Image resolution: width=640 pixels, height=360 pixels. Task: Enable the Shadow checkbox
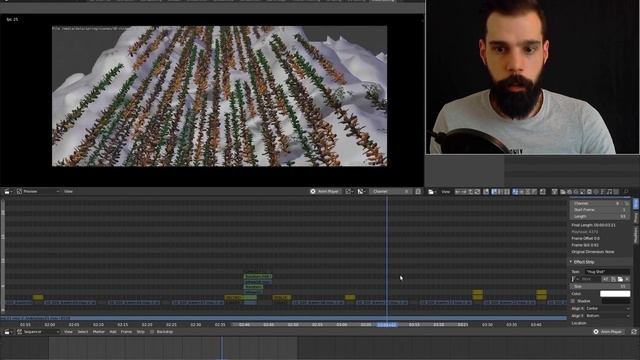point(573,301)
